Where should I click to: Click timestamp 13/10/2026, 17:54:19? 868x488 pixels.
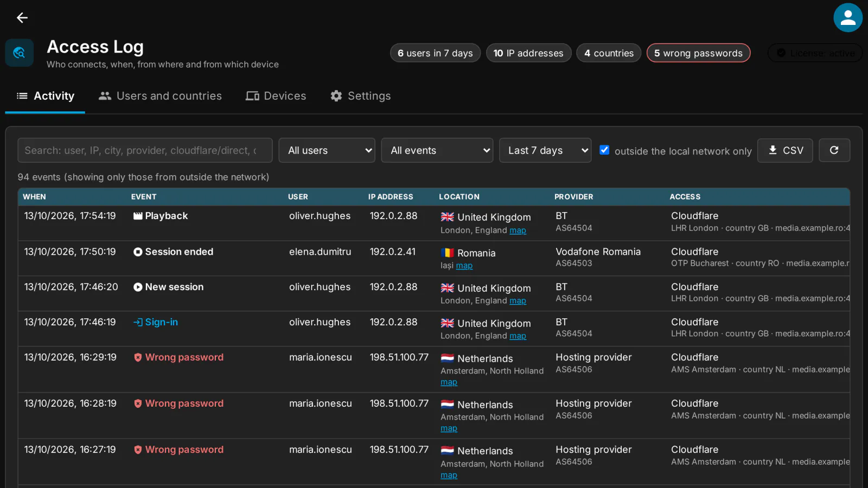coord(70,216)
